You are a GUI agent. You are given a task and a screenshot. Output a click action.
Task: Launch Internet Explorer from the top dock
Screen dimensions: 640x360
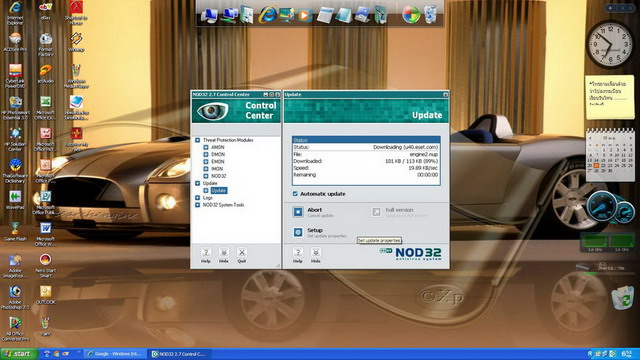pyautogui.click(x=268, y=15)
